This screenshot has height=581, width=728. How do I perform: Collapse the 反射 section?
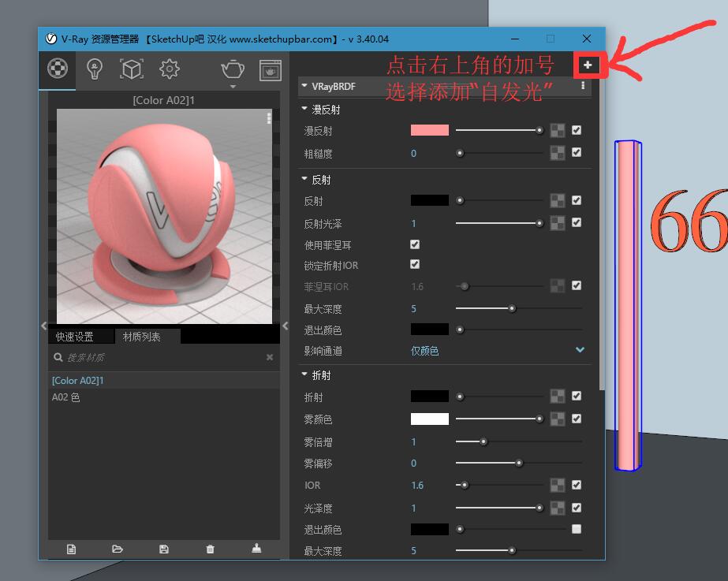(x=304, y=179)
